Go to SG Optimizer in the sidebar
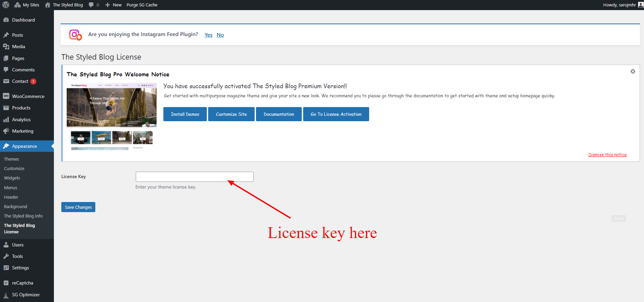The width and height of the screenshot is (644, 302). click(26, 295)
